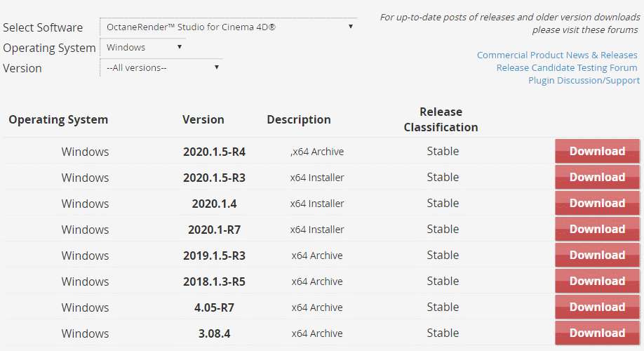
Task: Visit the Release Candidate Testing Forum
Action: [567, 68]
